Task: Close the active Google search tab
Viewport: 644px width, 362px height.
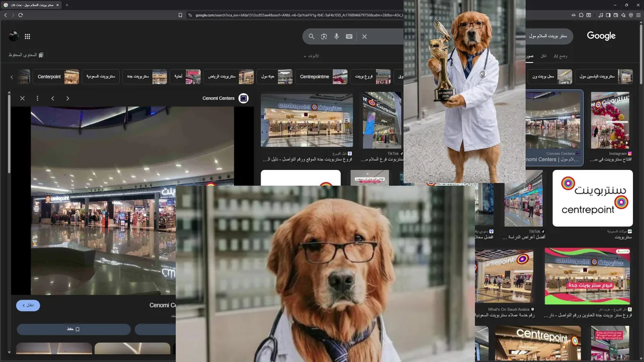Action: pos(57,5)
